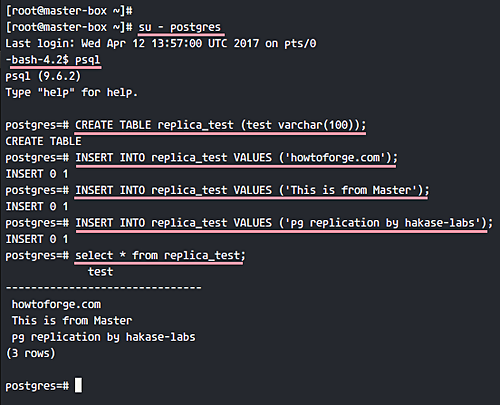The height and width of the screenshot is (405, 500).
Task: Click the 'Type "help" for help.' line
Action: pos(71,92)
